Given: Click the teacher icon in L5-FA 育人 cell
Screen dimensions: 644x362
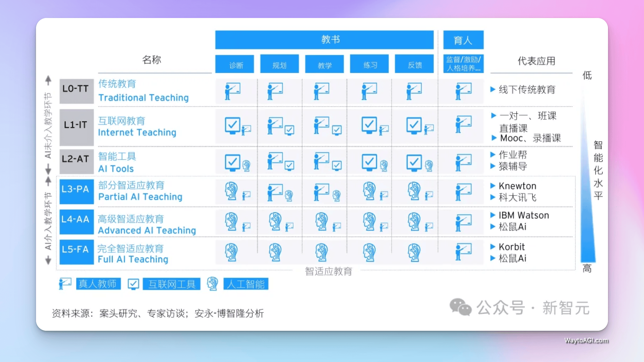Looking at the screenshot, I should tap(463, 252).
